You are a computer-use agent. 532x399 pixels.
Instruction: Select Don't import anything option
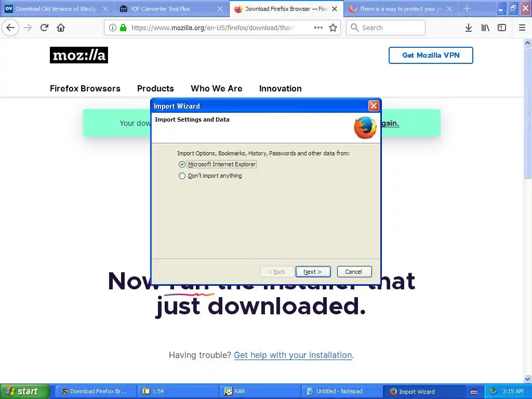point(182,176)
